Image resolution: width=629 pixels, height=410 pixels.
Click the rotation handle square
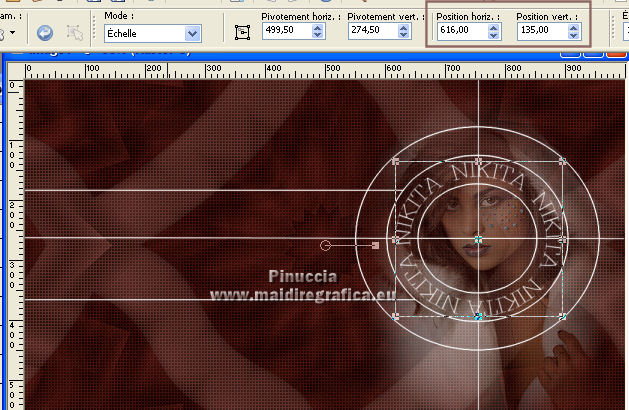(375, 245)
